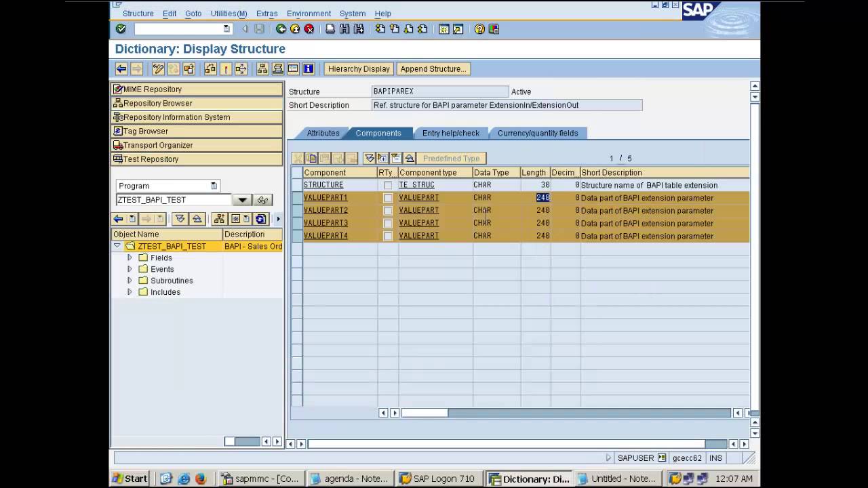Click the Display/Change pencil icon

pos(158,68)
